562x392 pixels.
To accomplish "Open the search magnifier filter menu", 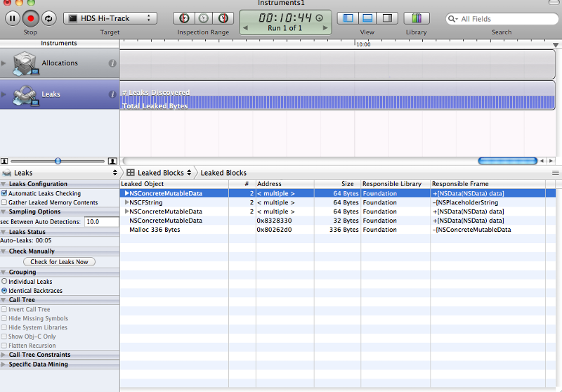I will 453,19.
